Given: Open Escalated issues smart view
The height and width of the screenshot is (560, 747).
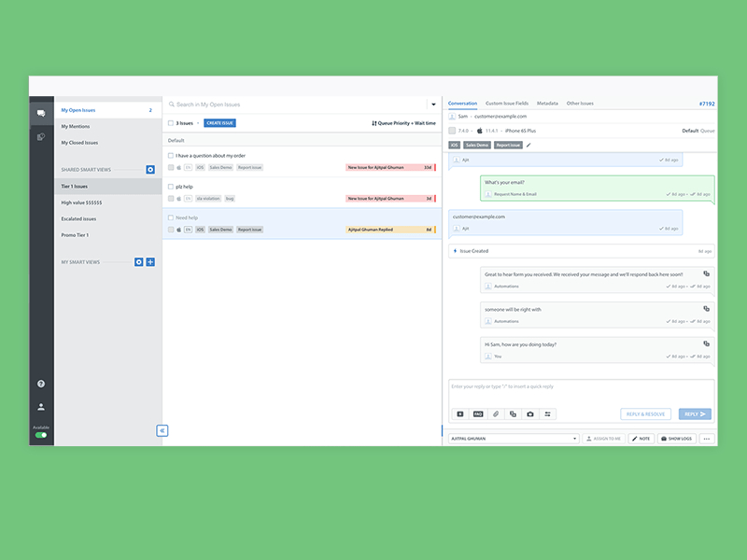Looking at the screenshot, I should tap(108, 218).
